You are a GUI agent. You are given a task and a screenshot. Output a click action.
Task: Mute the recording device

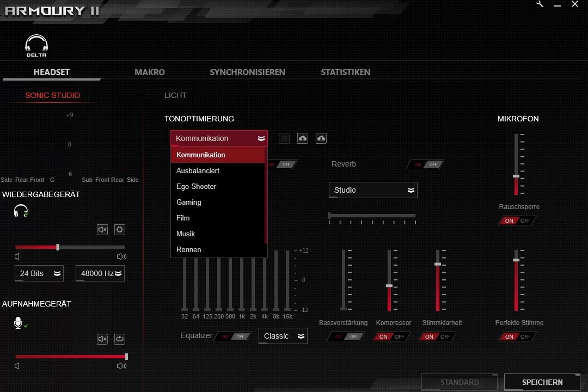(x=102, y=339)
